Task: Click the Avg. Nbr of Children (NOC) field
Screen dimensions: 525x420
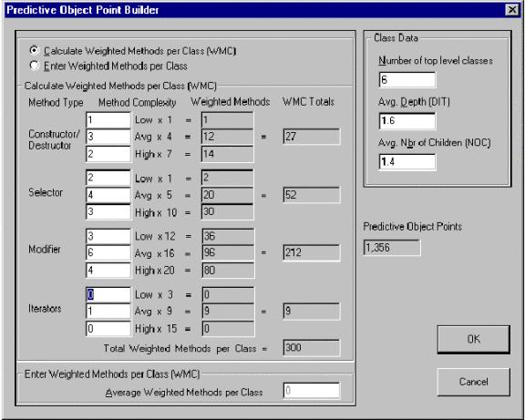Action: 407,162
